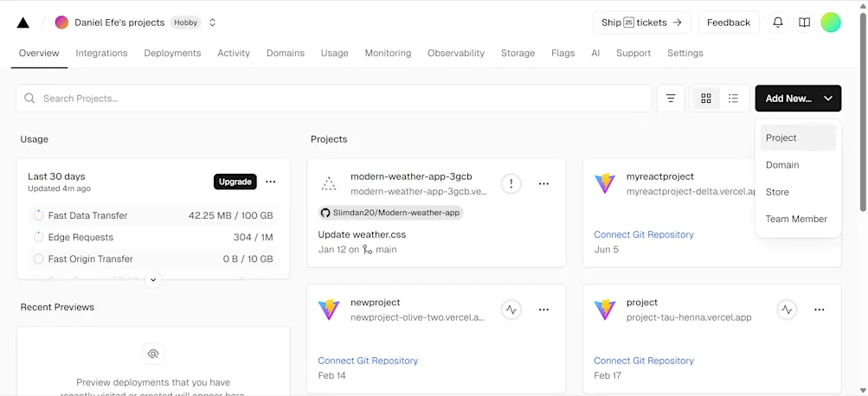Click the page vertical scrollbar

coord(863,112)
